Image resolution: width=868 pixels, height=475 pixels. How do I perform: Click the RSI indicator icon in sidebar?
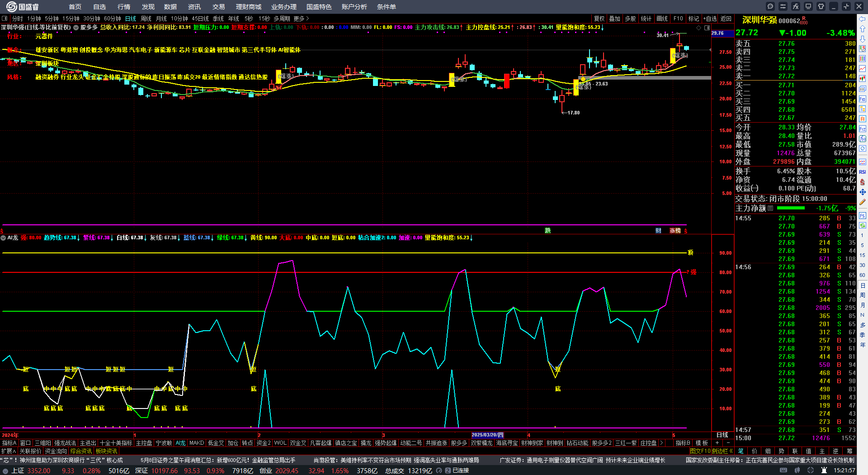[863, 172]
